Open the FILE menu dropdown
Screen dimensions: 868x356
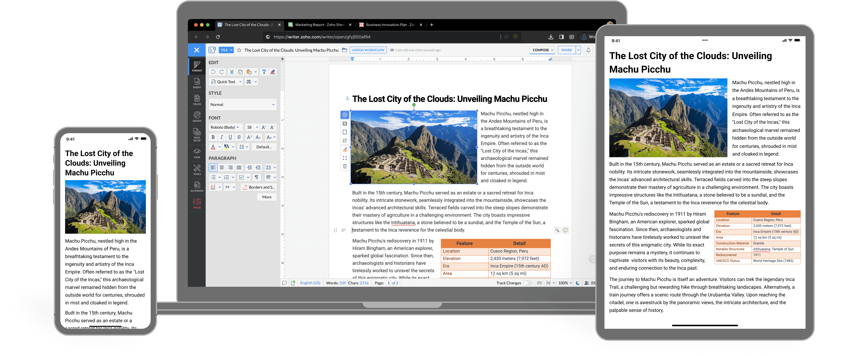[226, 50]
